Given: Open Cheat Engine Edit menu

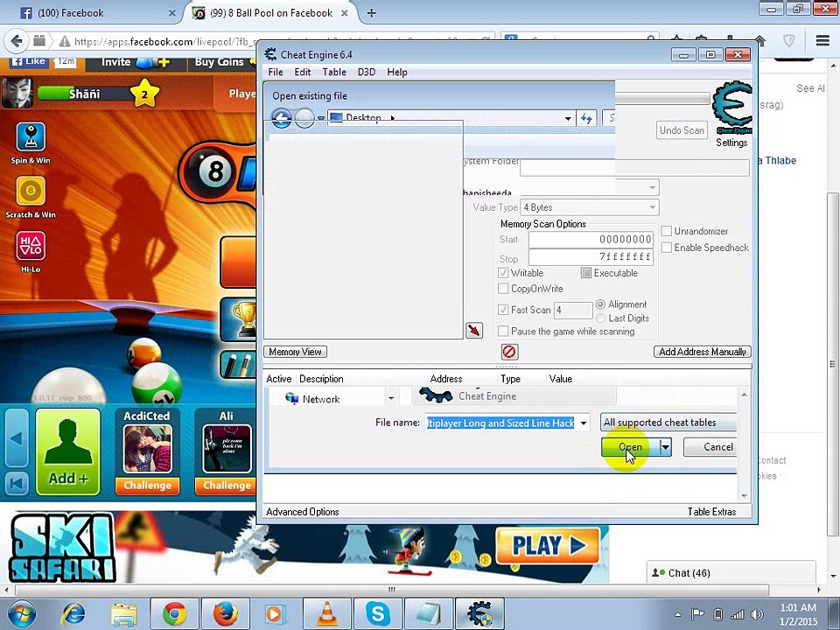Looking at the screenshot, I should [x=302, y=72].
